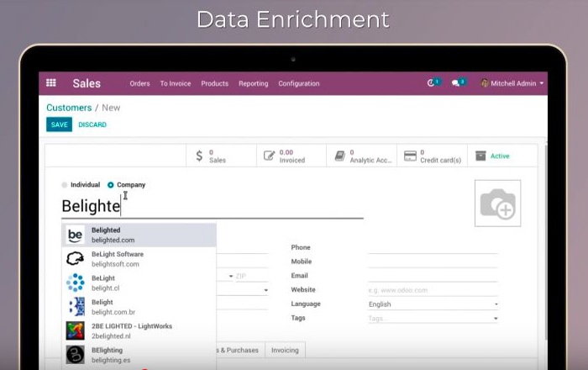Click the Analytic Accounts book icon
This screenshot has width=588, height=370.
tap(339, 156)
